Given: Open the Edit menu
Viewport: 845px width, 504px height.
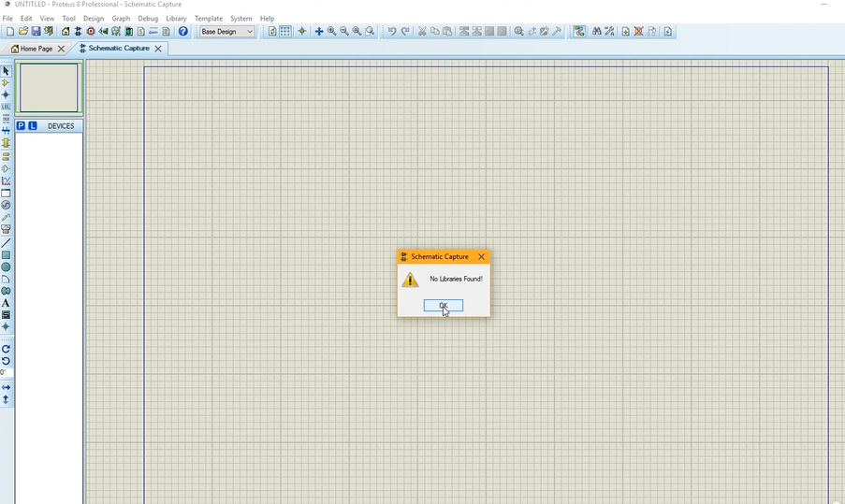Looking at the screenshot, I should pos(26,19).
